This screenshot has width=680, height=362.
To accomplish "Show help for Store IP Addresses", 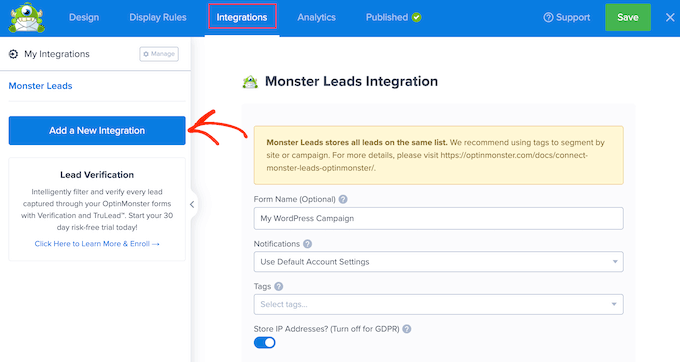I will tap(407, 329).
